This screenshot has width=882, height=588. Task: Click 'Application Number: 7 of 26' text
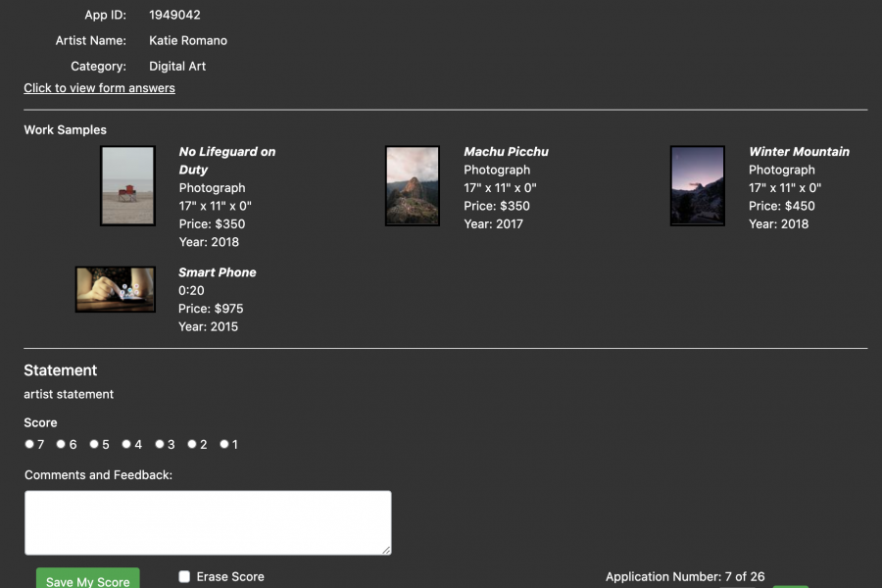685,577
